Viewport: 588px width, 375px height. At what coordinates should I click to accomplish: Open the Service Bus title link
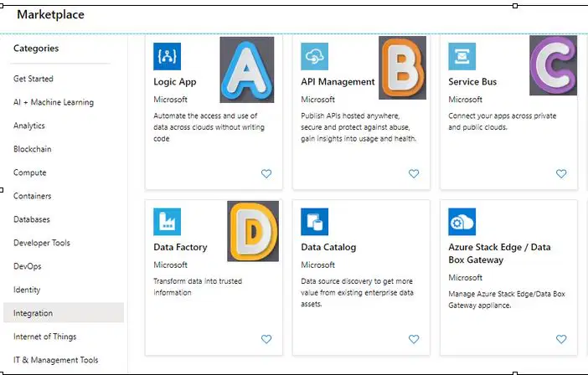tap(472, 82)
